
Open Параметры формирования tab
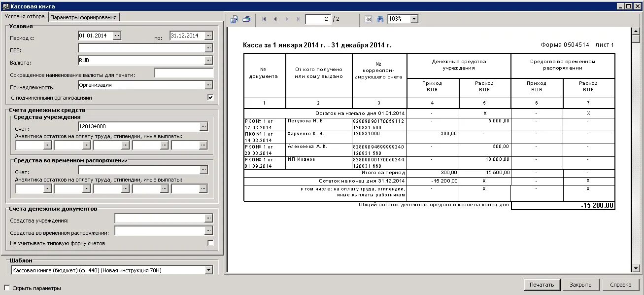[x=84, y=17]
